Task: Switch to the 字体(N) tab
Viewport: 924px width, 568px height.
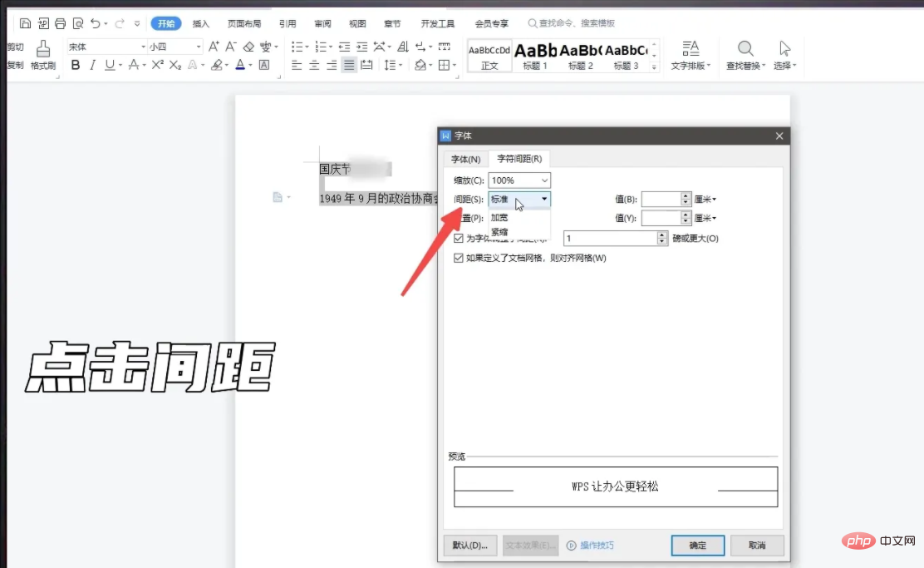Action: [x=465, y=158]
